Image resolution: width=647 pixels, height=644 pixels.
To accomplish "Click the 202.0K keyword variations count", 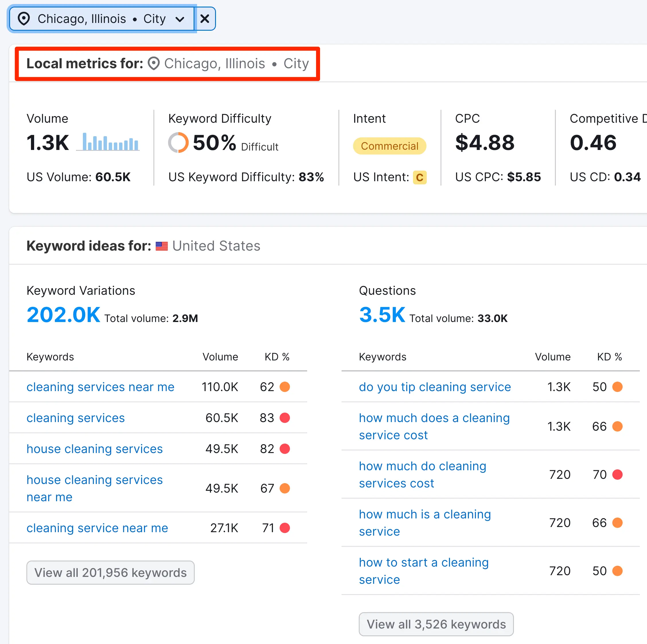I will coord(63,315).
